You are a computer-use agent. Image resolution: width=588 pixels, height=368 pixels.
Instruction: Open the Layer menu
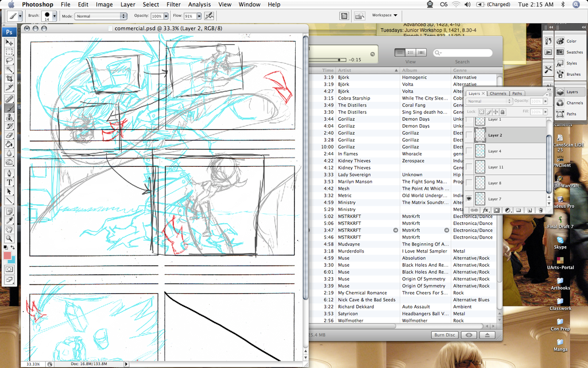point(127,5)
